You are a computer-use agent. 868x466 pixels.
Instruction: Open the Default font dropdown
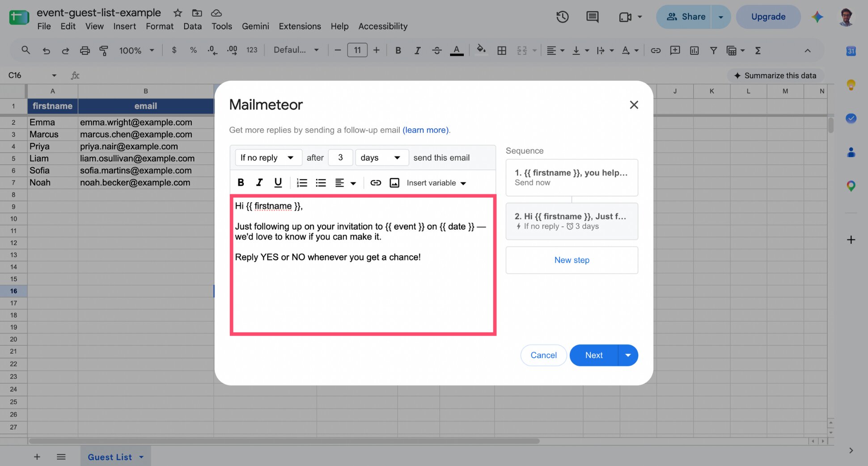click(x=296, y=50)
